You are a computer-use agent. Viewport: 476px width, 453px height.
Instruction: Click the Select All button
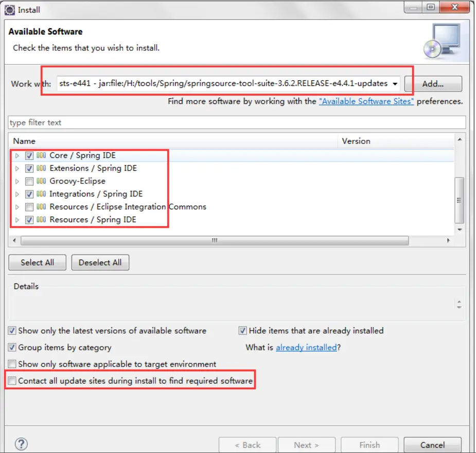(38, 262)
